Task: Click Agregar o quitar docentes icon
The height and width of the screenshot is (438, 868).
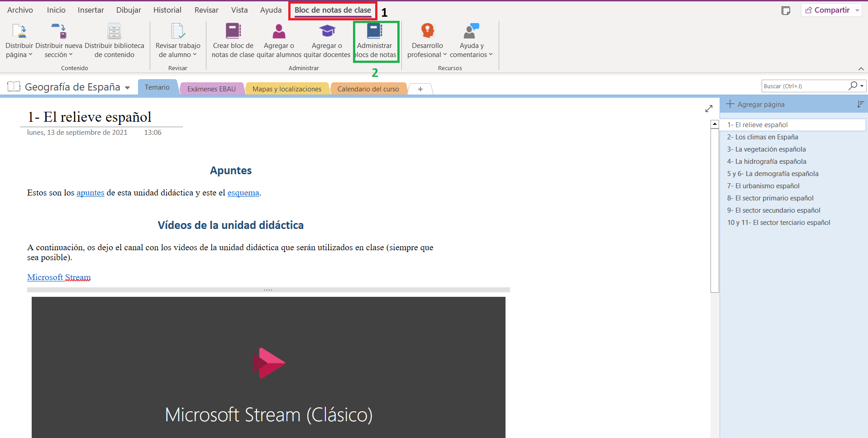Action: click(x=327, y=31)
